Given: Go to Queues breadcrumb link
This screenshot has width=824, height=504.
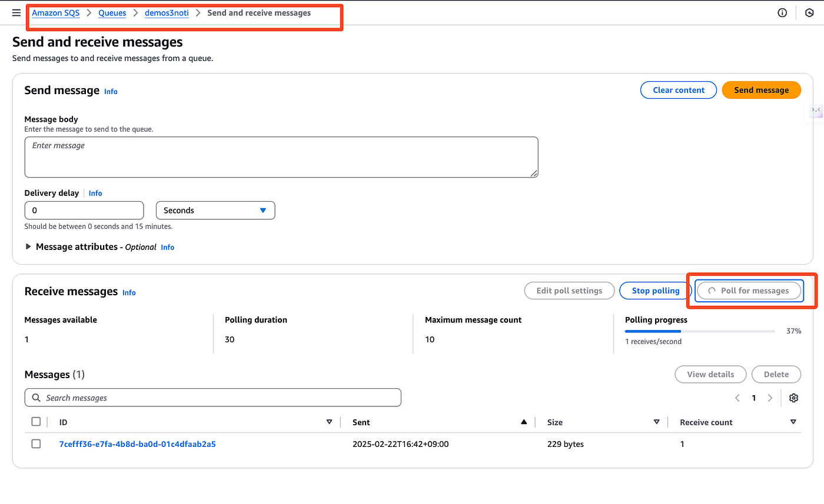Looking at the screenshot, I should click(x=112, y=13).
